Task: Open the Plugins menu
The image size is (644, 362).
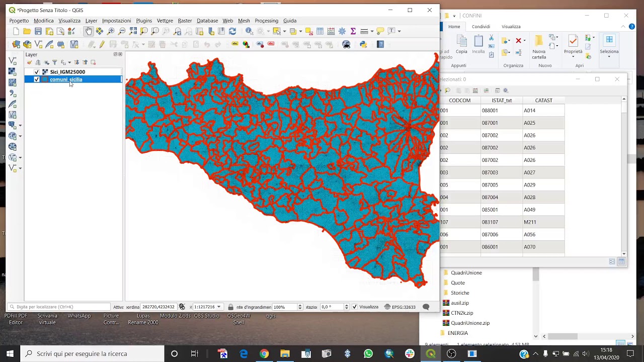Action: (144, 21)
